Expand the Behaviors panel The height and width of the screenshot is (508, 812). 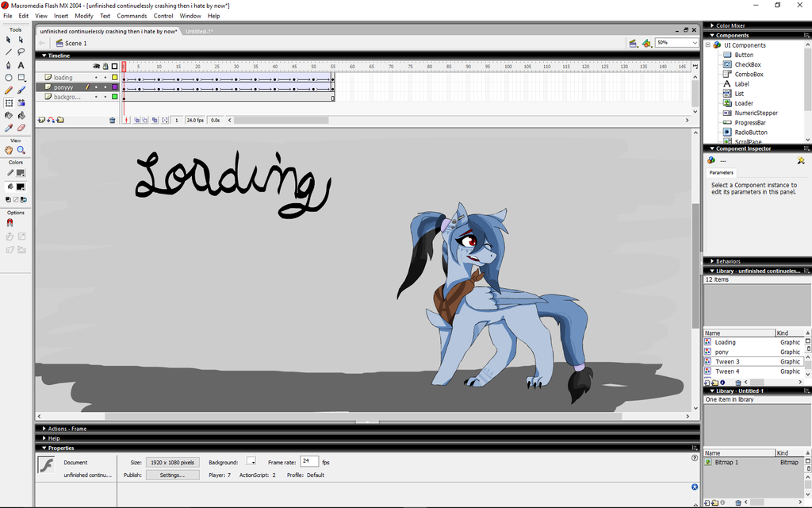pyautogui.click(x=712, y=261)
